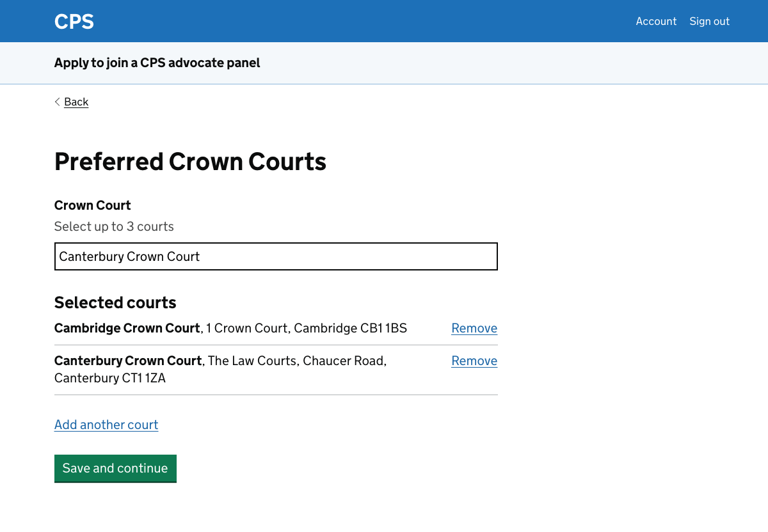This screenshot has height=532, width=768.
Task: Go back using the Back link
Action: (76, 102)
